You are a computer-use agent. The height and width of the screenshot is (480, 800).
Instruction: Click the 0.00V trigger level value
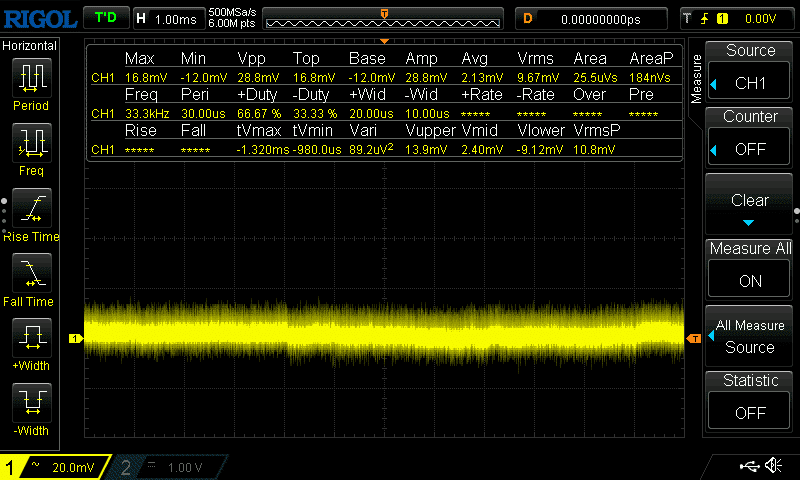pos(760,19)
